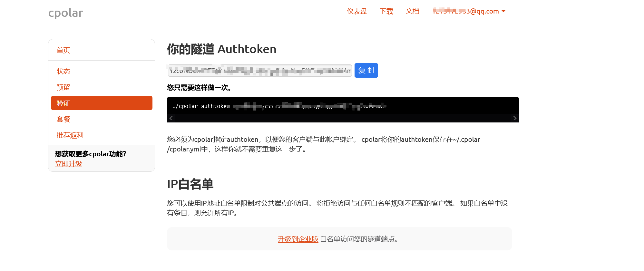The image size is (644, 271).
Task: Open the 套餐 plans page
Action: (x=63, y=119)
